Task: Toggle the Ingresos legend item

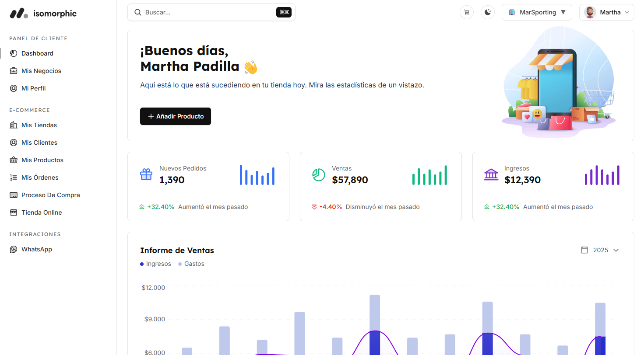Action: coord(155,264)
